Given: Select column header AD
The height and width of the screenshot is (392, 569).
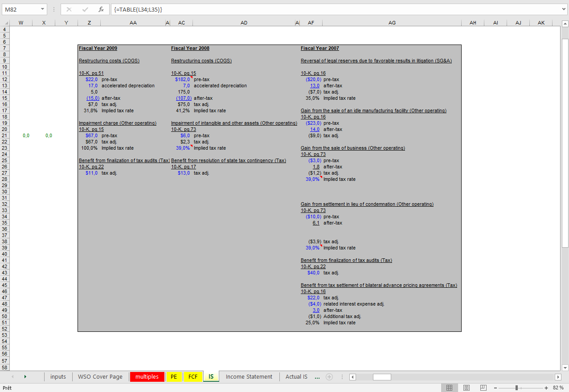Looking at the screenshot, I should click(x=244, y=23).
